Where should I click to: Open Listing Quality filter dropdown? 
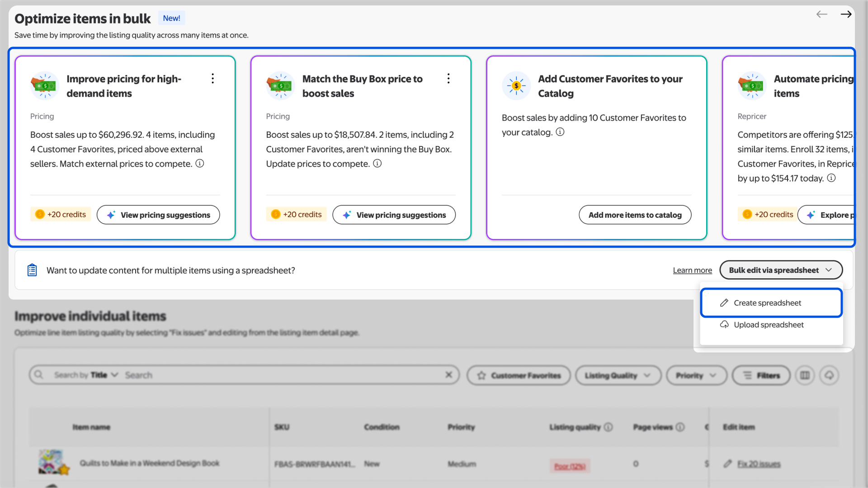(x=618, y=375)
